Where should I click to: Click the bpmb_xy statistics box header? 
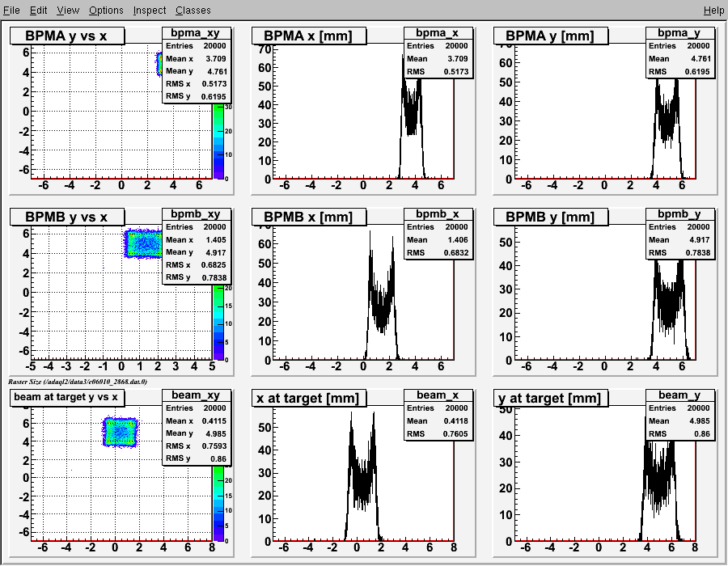[196, 214]
